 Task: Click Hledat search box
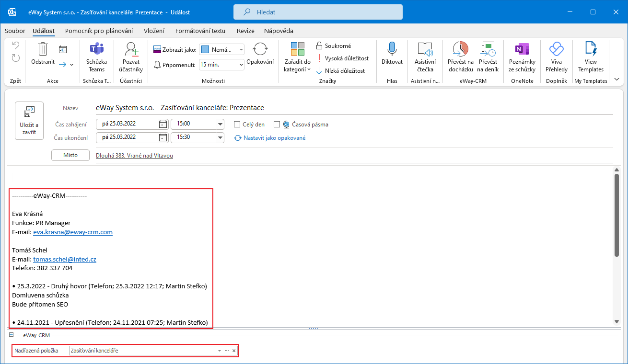(318, 12)
